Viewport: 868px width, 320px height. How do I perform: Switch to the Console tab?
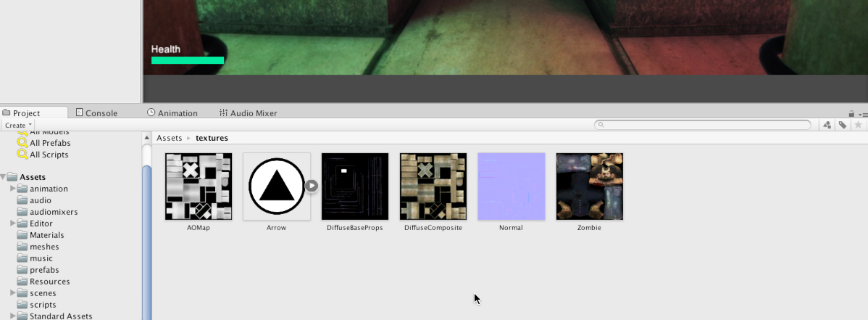point(96,113)
